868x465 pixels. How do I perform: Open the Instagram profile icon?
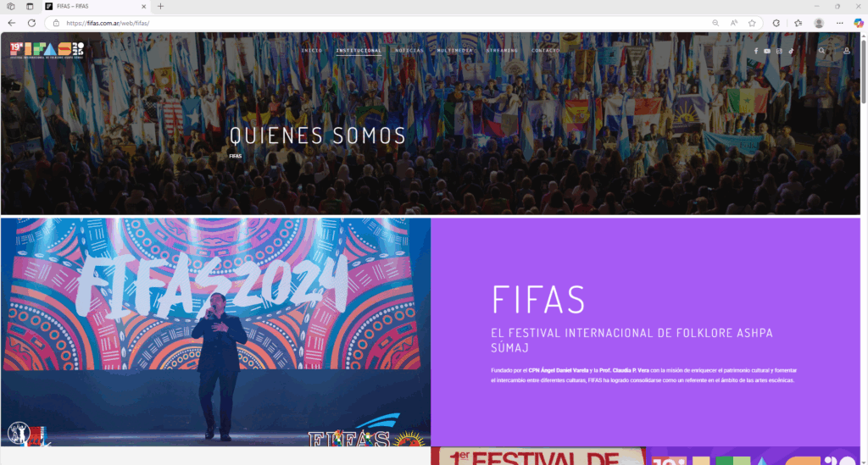(779, 51)
